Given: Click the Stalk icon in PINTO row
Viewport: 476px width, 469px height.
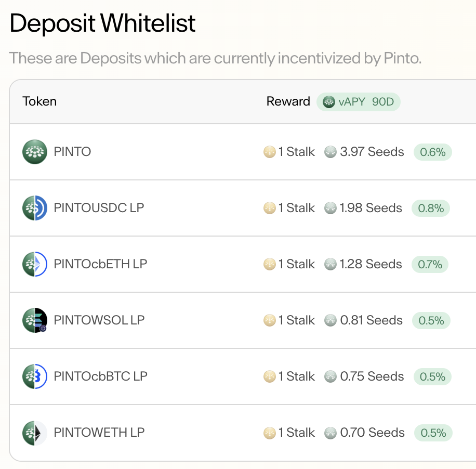Looking at the screenshot, I should (269, 152).
